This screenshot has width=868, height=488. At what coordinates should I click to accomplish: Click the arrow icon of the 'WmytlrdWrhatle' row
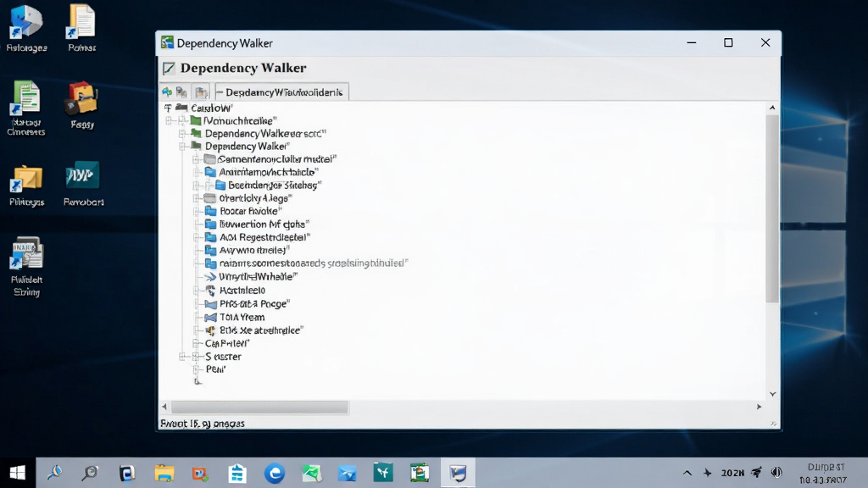(x=210, y=277)
